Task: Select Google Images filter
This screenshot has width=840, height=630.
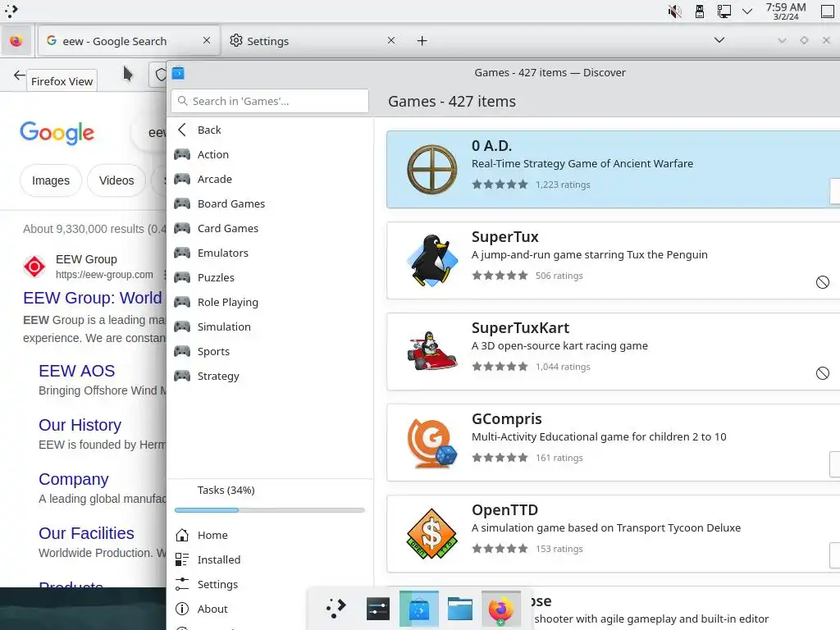Action: (51, 180)
